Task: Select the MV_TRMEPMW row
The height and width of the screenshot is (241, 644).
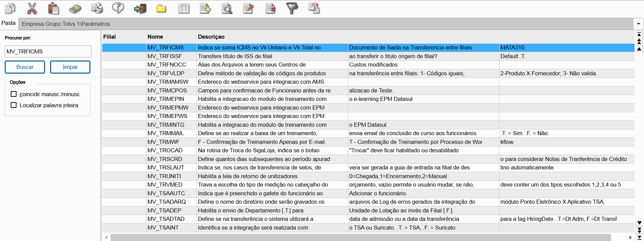Action: (368, 108)
